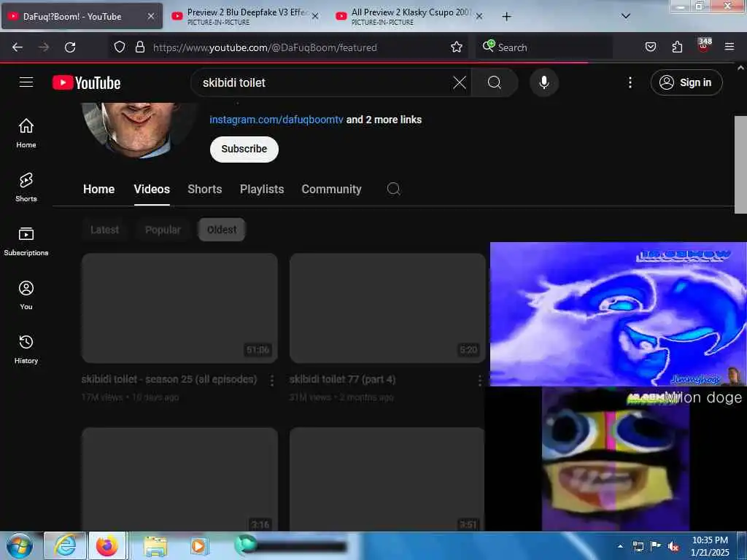Select the Latest sort chip
Screen dimensions: 747x560
pyautogui.click(x=104, y=230)
